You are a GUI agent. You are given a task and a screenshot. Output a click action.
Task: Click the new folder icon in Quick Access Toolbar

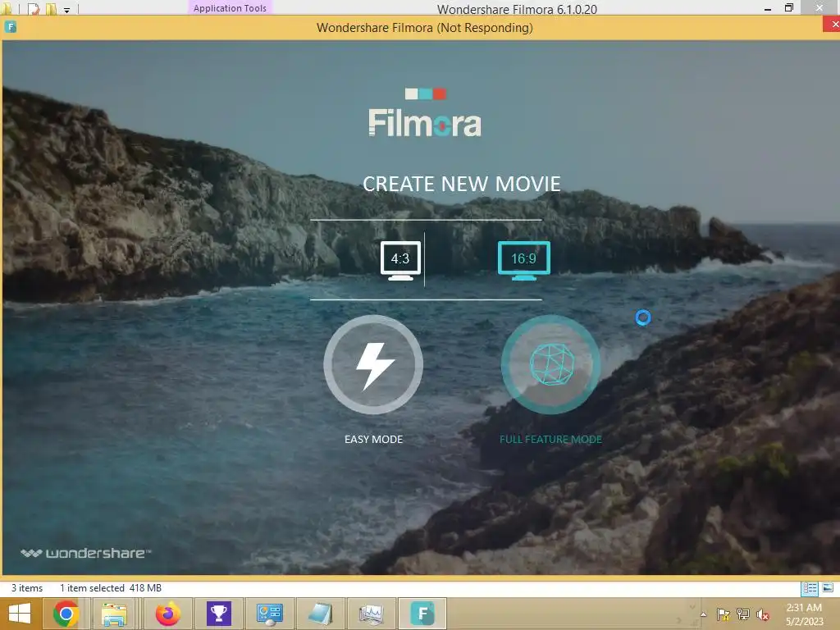point(51,8)
